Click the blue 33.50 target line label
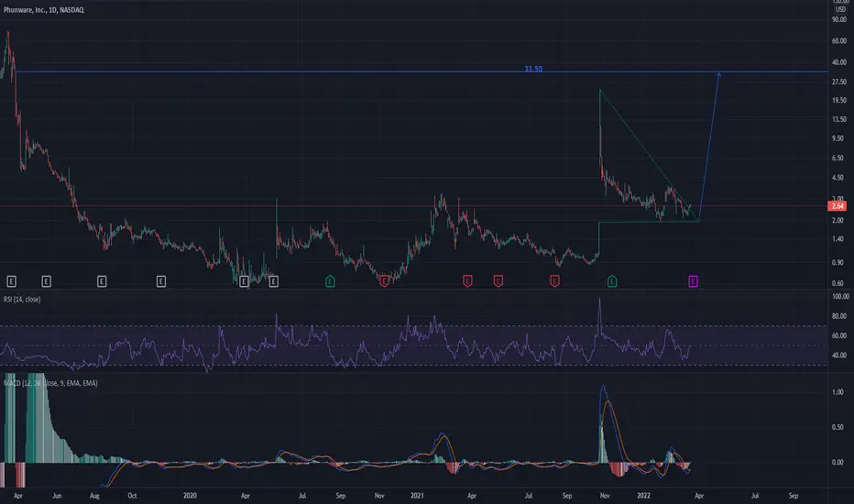The width and height of the screenshot is (854, 504). 533,69
